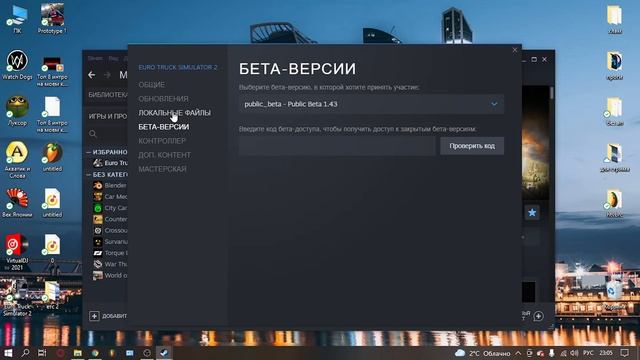Open the Век Японии desktop icon

click(x=17, y=203)
